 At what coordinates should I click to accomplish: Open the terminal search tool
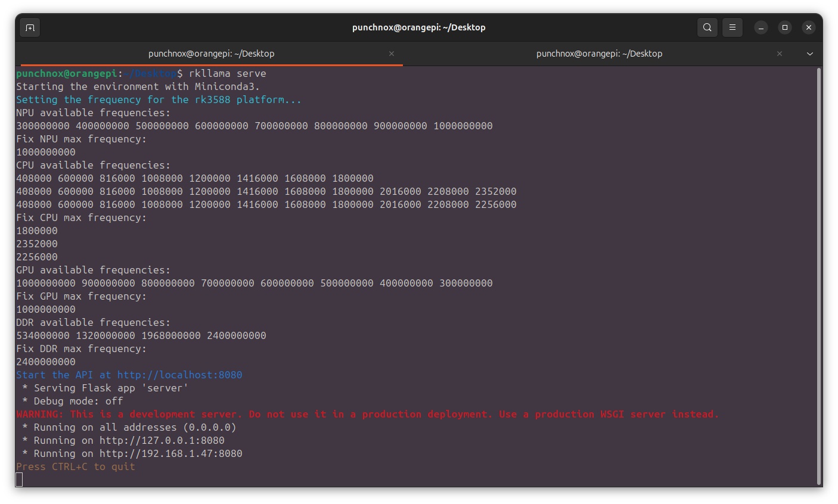pyautogui.click(x=707, y=27)
